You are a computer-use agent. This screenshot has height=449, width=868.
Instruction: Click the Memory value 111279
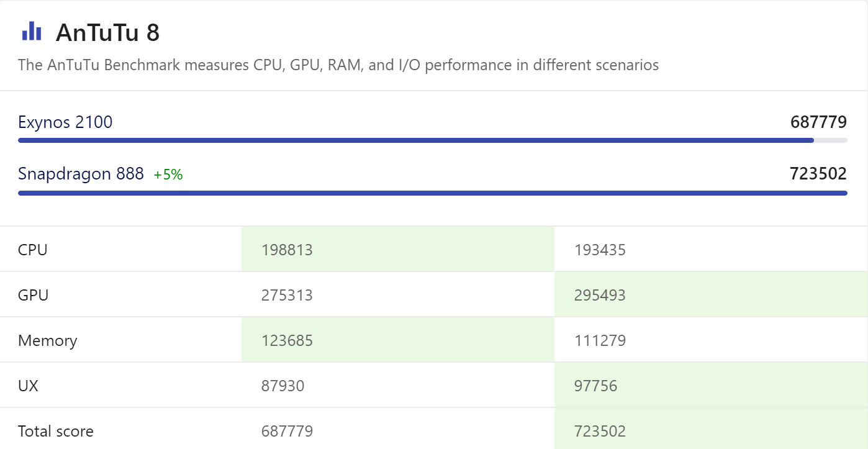pos(600,340)
